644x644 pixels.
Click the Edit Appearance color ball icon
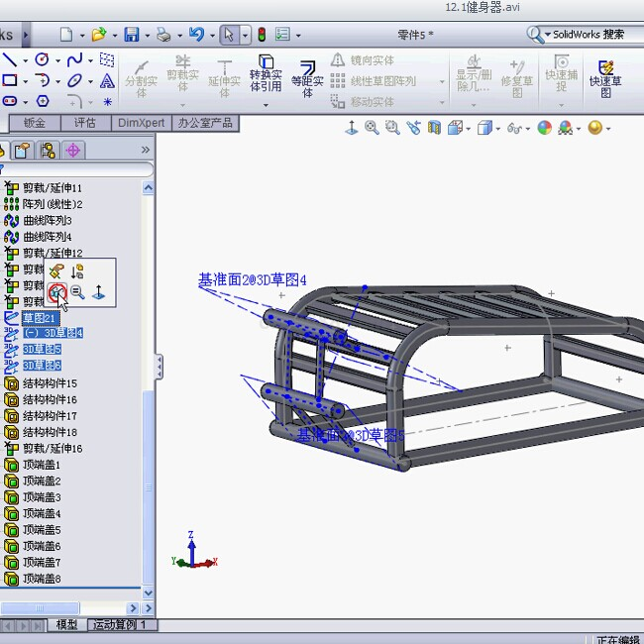(x=543, y=128)
